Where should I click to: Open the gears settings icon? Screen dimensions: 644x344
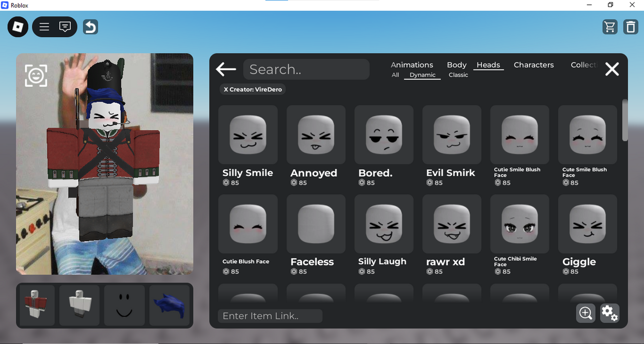click(x=609, y=313)
